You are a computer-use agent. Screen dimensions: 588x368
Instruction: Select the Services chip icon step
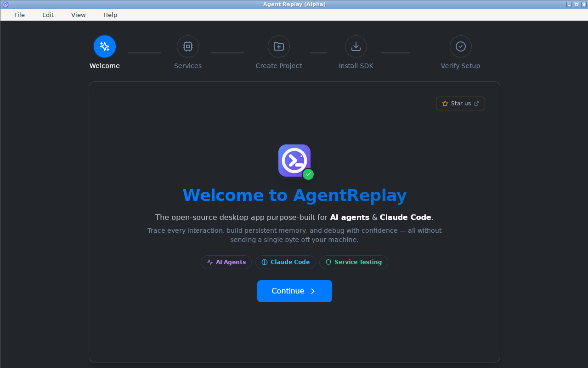(188, 46)
